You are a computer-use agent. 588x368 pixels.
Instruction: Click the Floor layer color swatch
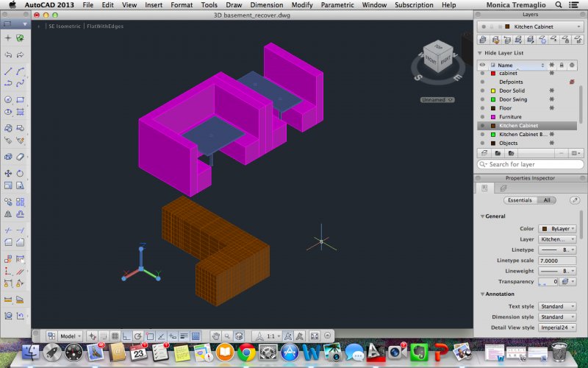click(x=493, y=108)
